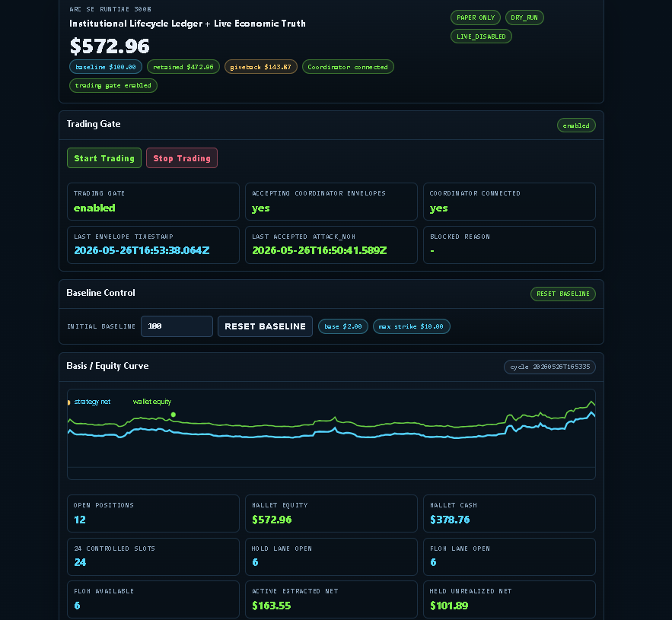The image size is (672, 620).
Task: Select the Held Unrealized Net $101.89 value
Action: (449, 606)
